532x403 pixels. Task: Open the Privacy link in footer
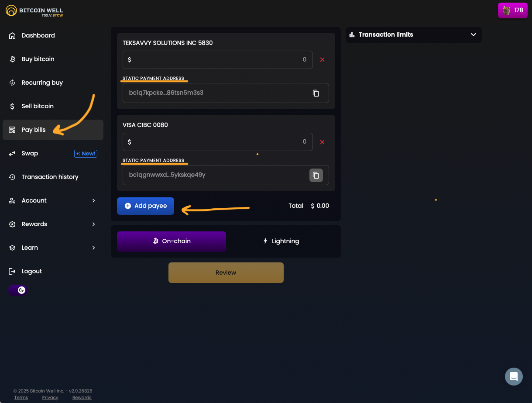[x=50, y=398]
